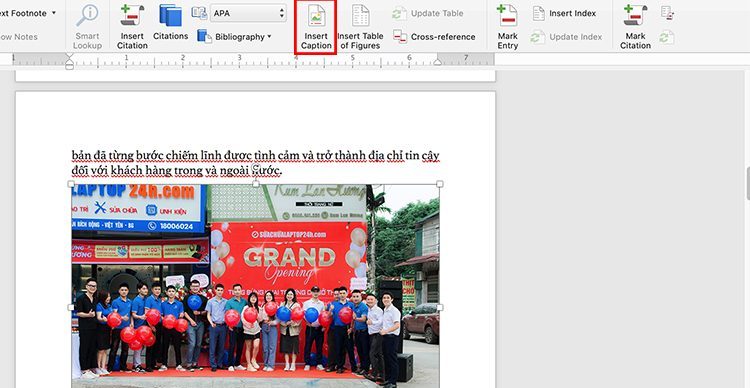Click the text line starting 'bản đã từng bước'
The width and height of the screenshot is (750, 388).
[x=255, y=156]
